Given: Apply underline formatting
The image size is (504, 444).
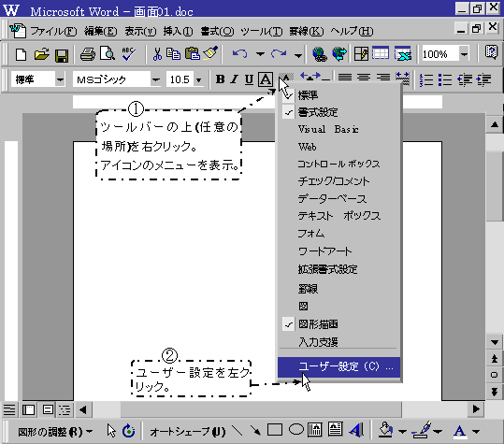Looking at the screenshot, I should [249, 79].
